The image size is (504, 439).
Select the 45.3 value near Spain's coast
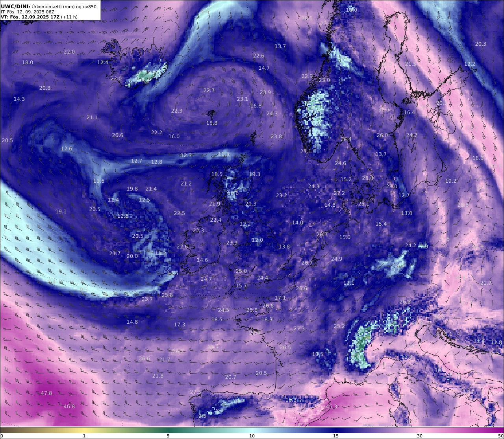332,407
